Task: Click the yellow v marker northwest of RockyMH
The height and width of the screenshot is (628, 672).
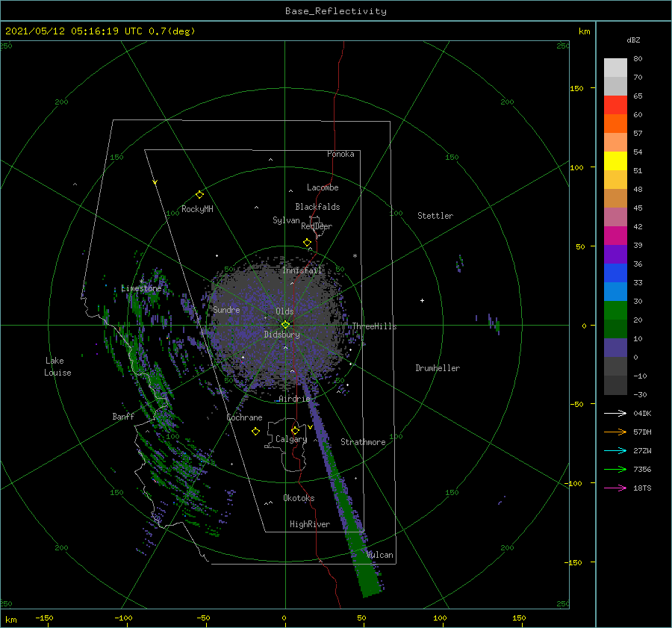Action: point(155,182)
